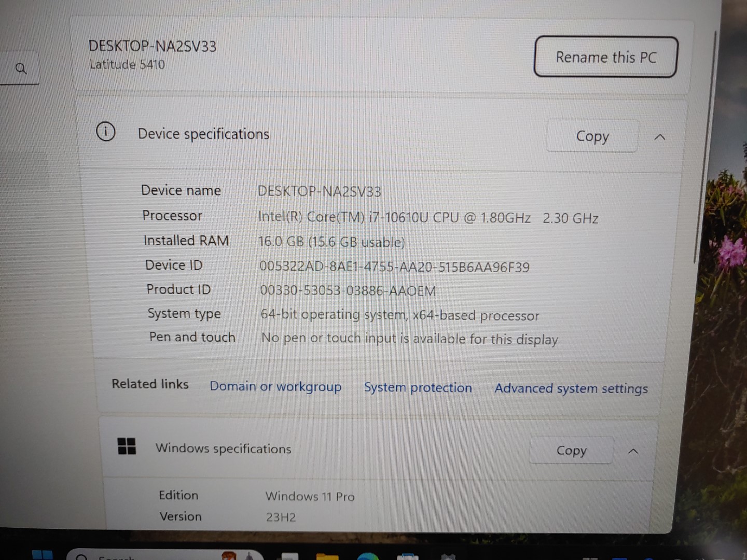The height and width of the screenshot is (560, 747).
Task: Click the Related links label
Action: click(x=150, y=384)
